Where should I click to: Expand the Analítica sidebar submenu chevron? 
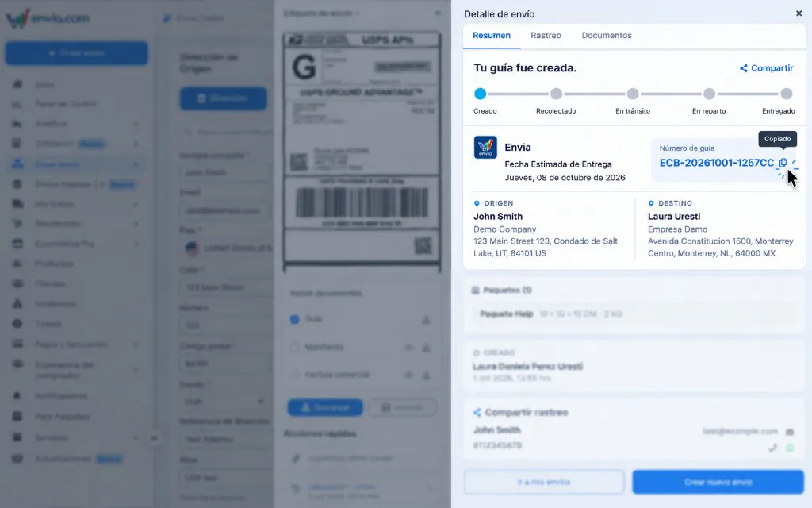[x=136, y=124]
